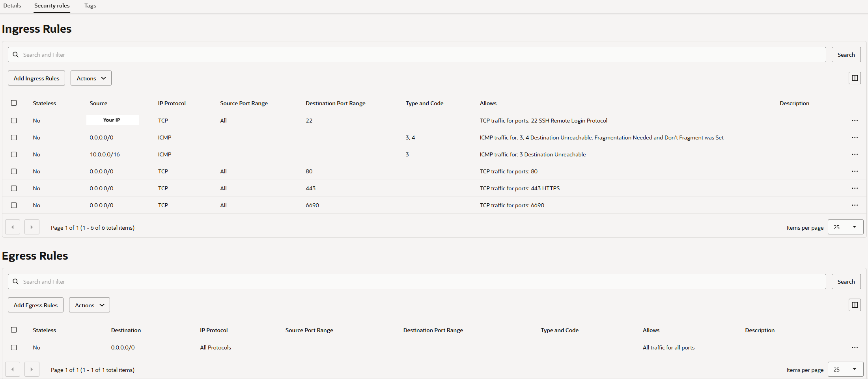
Task: Open column settings icon for Ingress Rules table
Action: tap(854, 78)
